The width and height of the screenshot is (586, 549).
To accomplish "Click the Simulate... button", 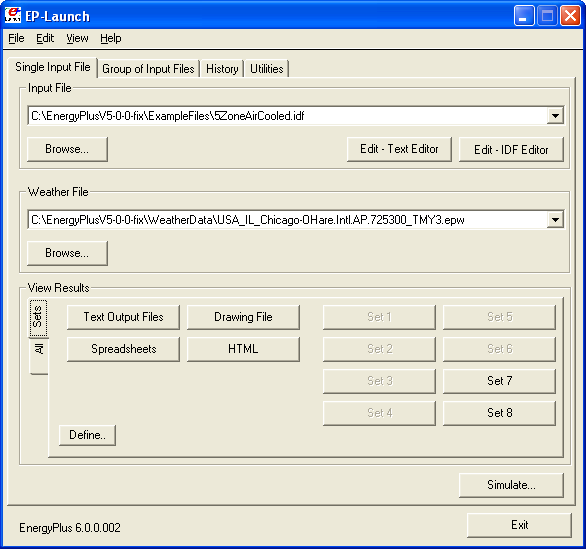I will point(511,485).
